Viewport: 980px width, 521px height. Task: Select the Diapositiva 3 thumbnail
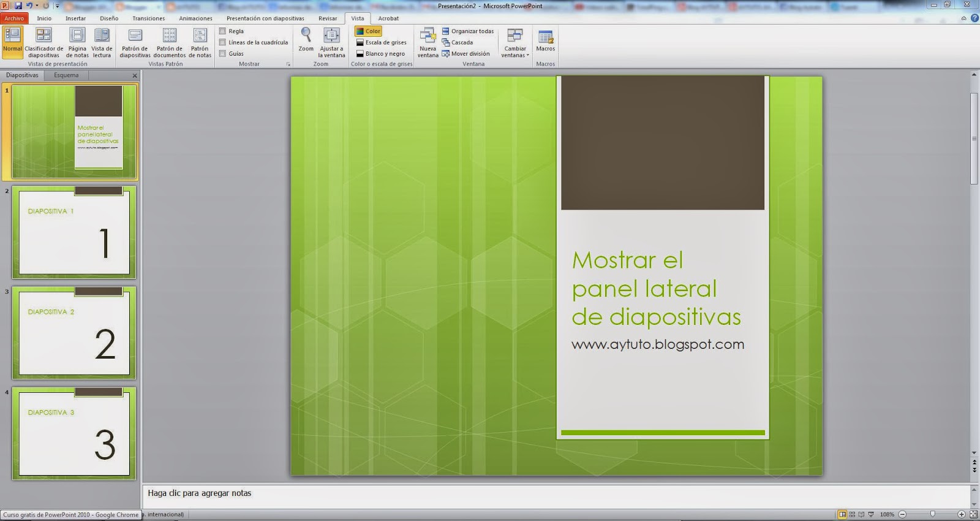pos(74,433)
